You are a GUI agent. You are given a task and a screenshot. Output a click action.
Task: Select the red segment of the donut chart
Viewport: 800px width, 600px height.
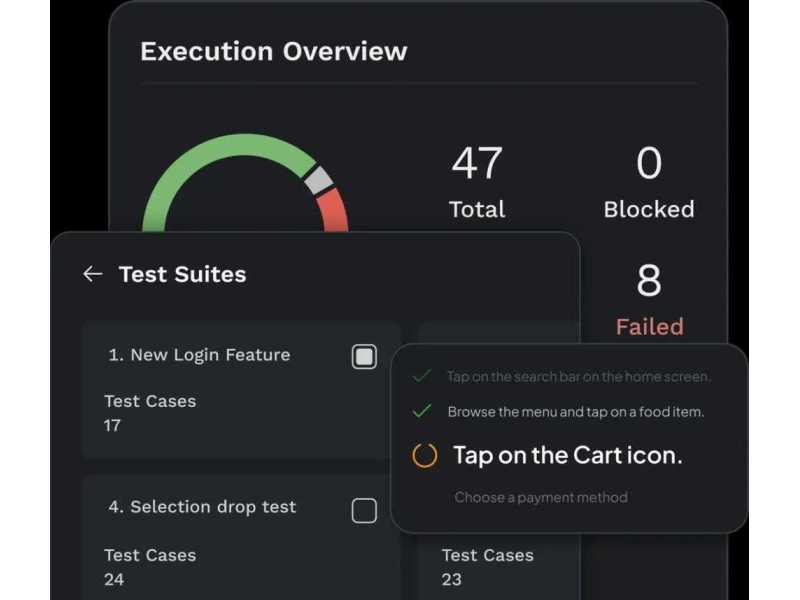[x=334, y=210]
